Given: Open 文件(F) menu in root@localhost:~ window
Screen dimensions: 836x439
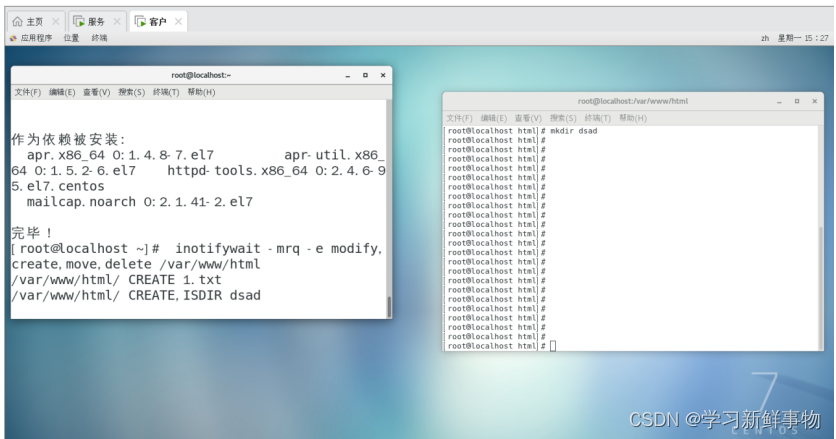Looking at the screenshot, I should 27,92.
